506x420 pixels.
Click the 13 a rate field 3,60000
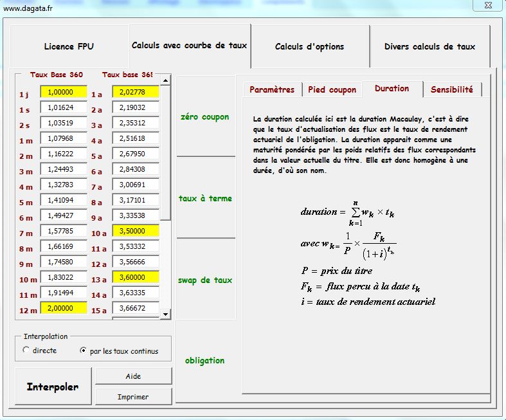136,277
